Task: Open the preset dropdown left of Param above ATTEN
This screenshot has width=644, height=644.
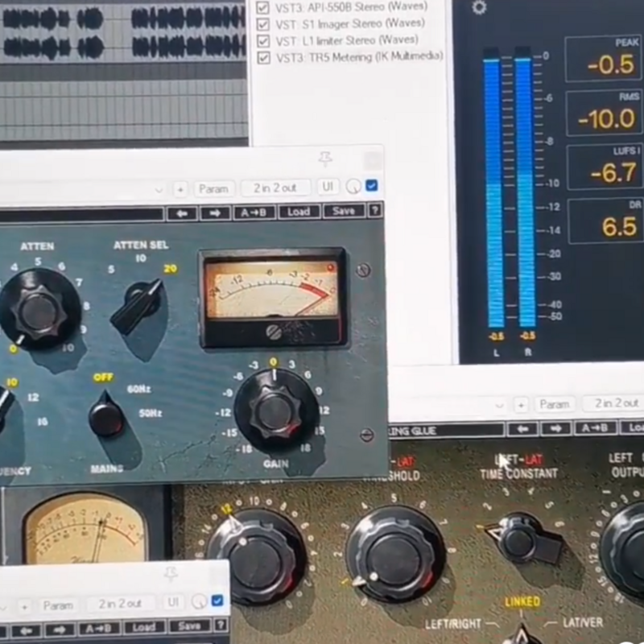Action: click(159, 188)
